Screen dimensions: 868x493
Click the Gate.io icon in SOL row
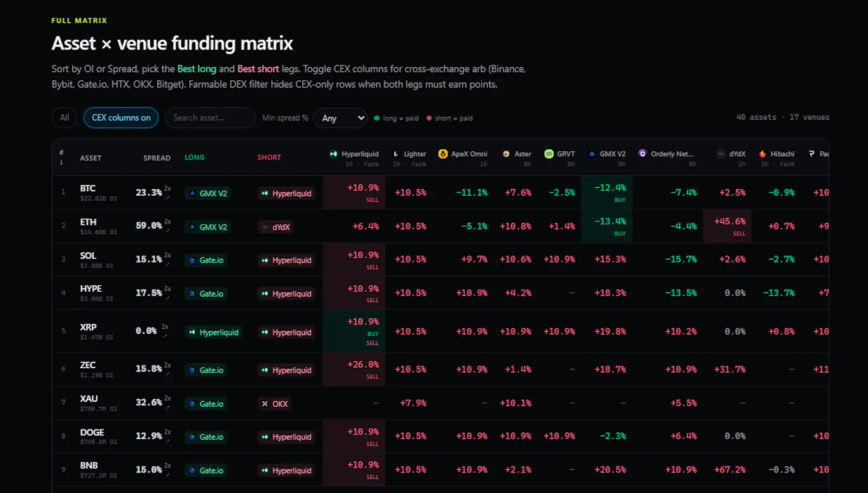pyautogui.click(x=192, y=260)
